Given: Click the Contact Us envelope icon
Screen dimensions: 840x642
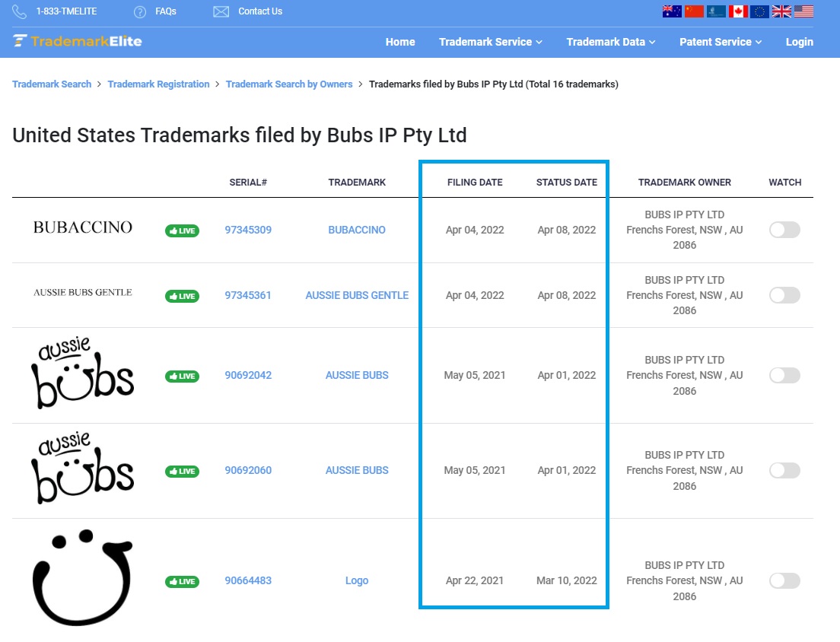Looking at the screenshot, I should click(221, 11).
